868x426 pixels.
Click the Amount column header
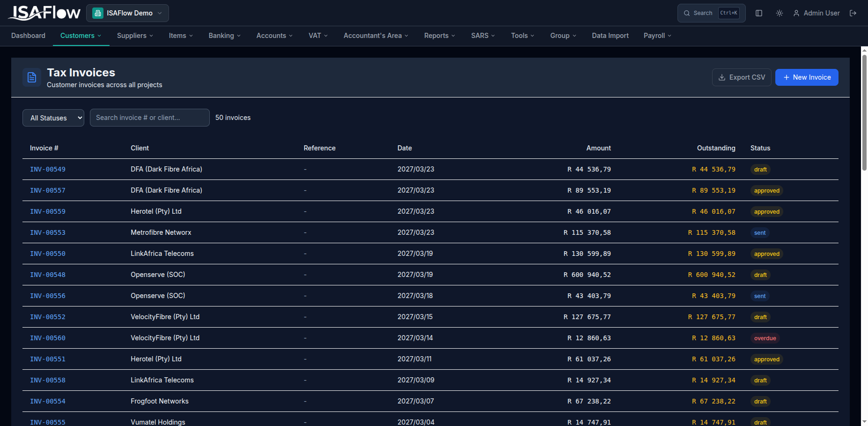[x=598, y=148]
